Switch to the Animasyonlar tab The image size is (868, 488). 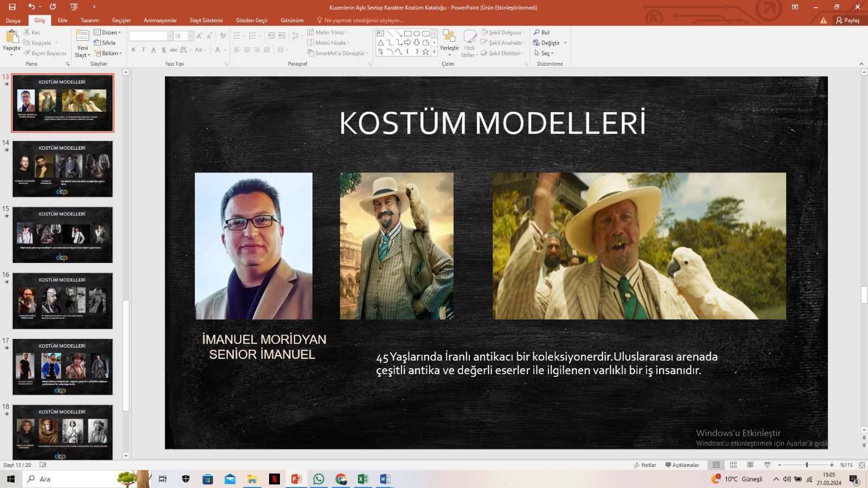[160, 21]
